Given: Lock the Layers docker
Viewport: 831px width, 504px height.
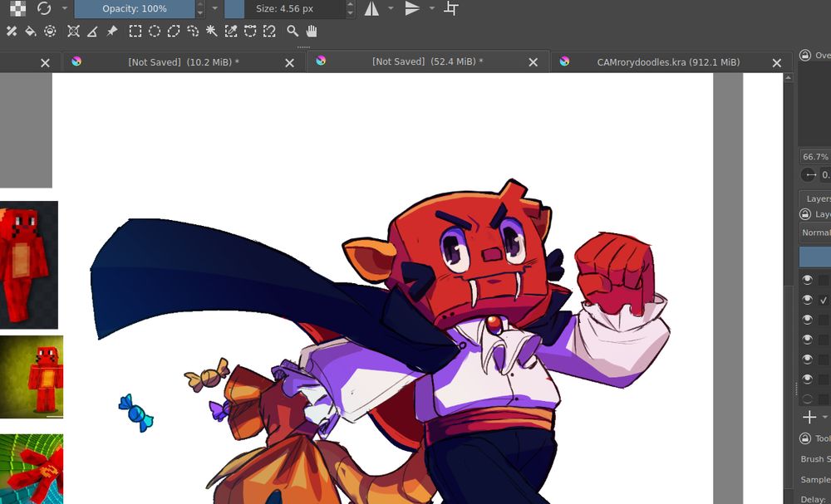Looking at the screenshot, I should tap(805, 214).
